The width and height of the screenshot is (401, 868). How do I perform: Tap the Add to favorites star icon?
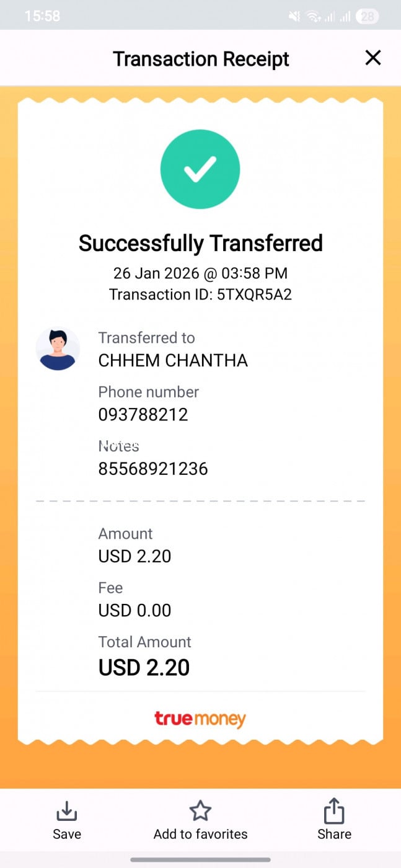coord(200,811)
